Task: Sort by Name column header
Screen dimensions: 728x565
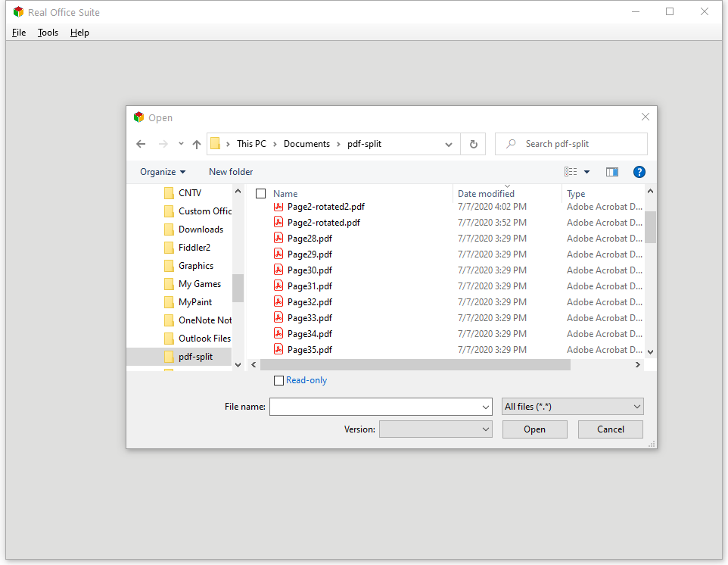Action: pyautogui.click(x=285, y=194)
